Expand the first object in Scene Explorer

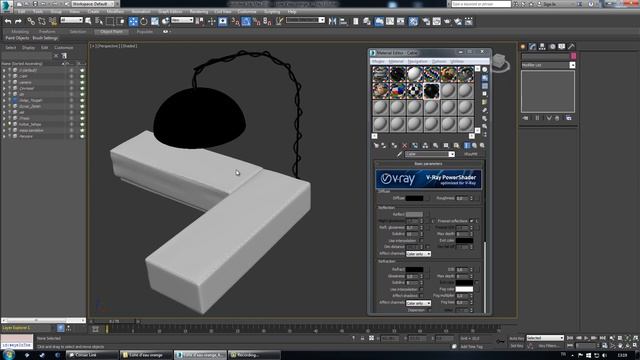pyautogui.click(x=4, y=70)
